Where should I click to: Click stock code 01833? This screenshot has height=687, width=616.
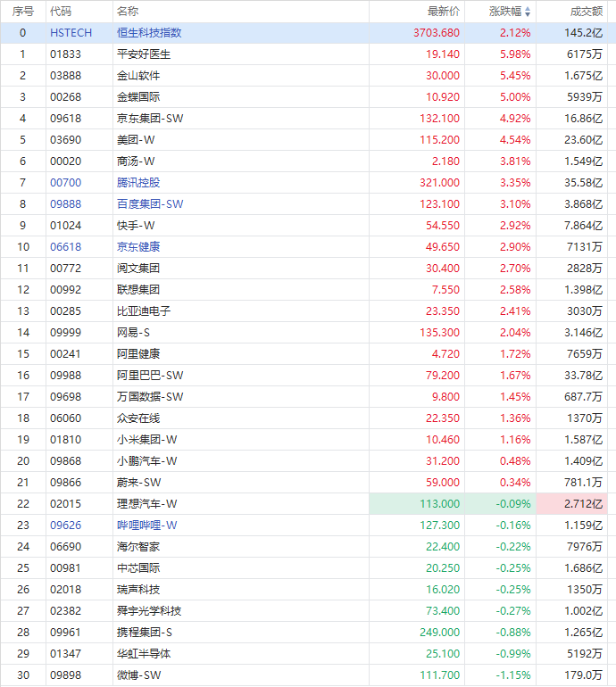[x=66, y=54]
